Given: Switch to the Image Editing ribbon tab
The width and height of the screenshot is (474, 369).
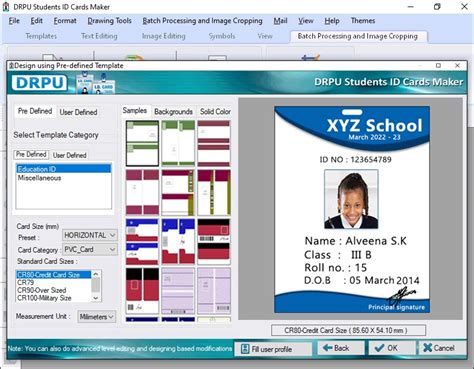Looking at the screenshot, I should 163,36.
